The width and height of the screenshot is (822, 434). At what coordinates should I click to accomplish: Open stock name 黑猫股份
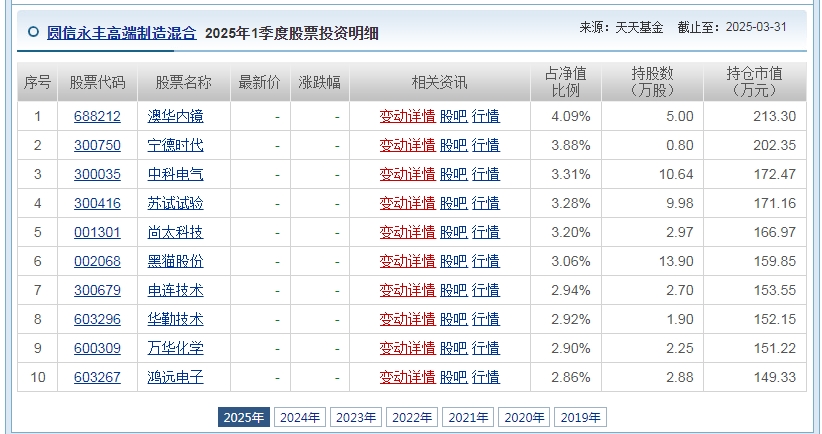(x=176, y=261)
